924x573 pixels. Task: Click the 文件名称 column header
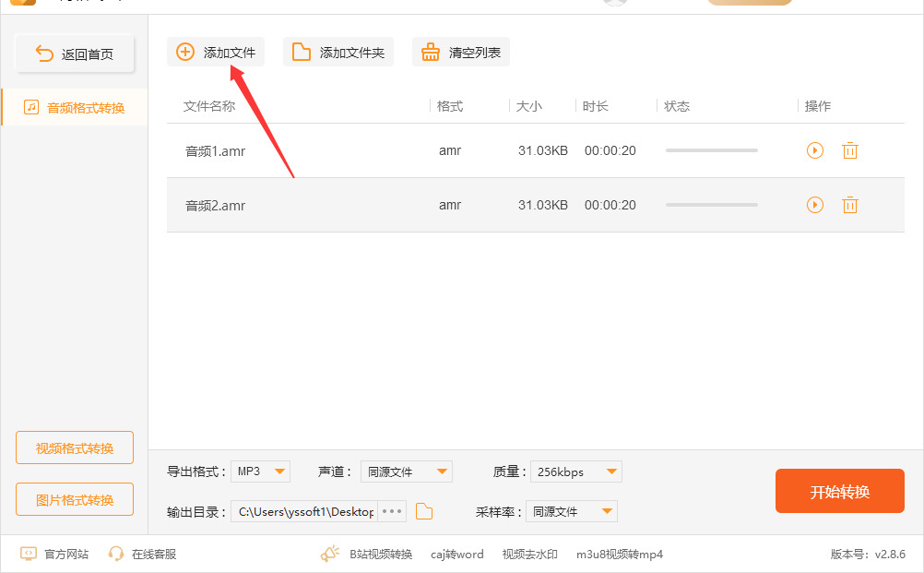(x=209, y=106)
